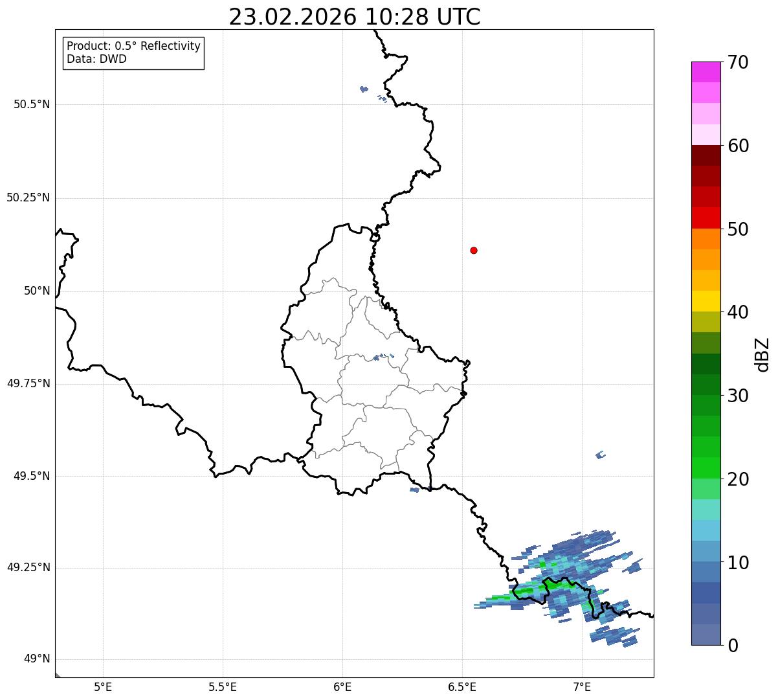Click the dark maroon 60 dBZ band
This screenshot has width=778, height=700.
pyautogui.click(x=706, y=155)
